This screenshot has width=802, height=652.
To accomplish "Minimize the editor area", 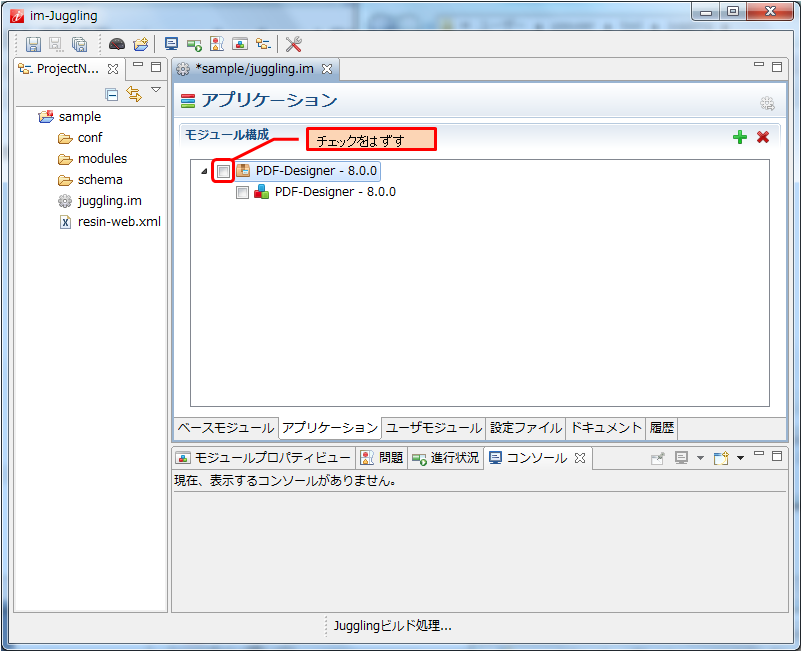I will pos(759,64).
